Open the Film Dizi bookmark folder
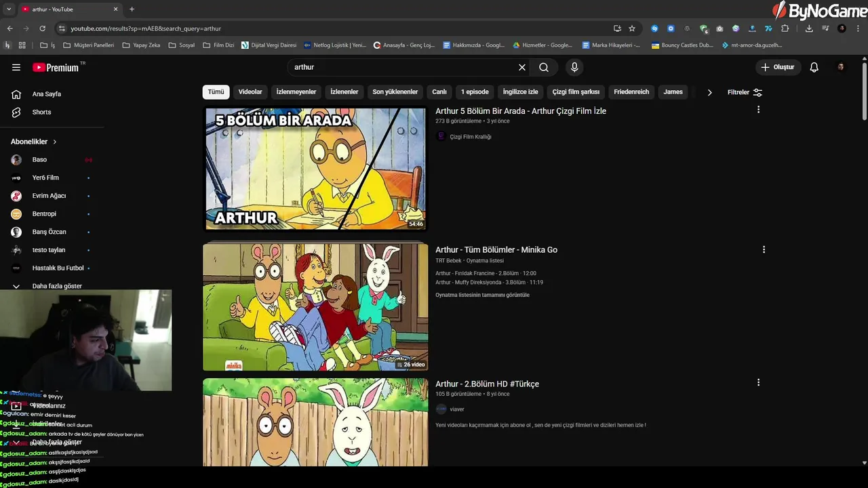The width and height of the screenshot is (868, 488). pyautogui.click(x=218, y=45)
